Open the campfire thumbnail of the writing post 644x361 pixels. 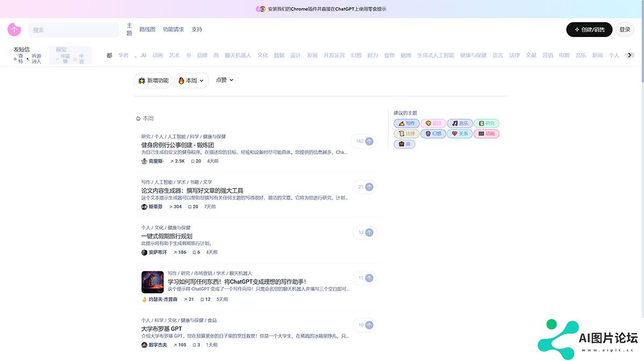pos(152,282)
